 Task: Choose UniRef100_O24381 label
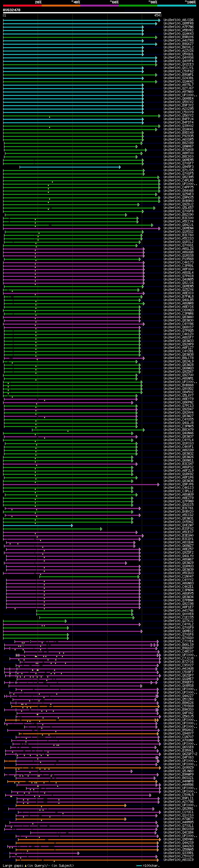[179, 78]
